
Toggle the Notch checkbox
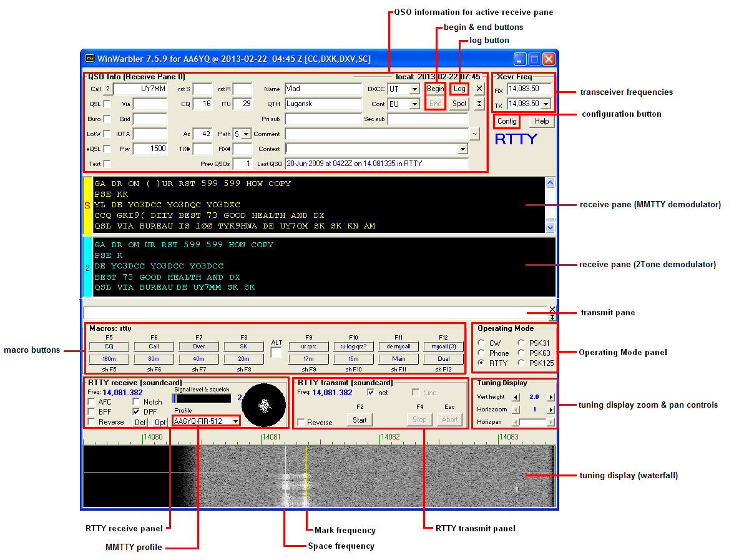point(136,401)
